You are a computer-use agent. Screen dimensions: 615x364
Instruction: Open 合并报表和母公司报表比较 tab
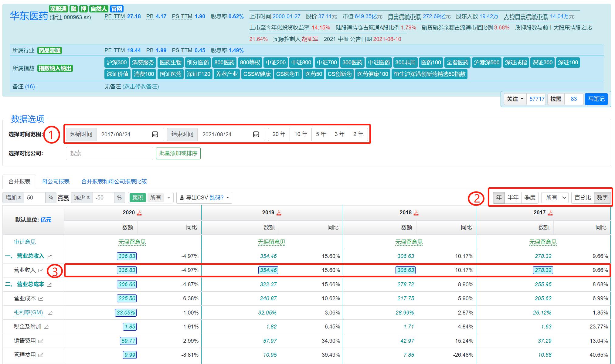[x=114, y=182]
